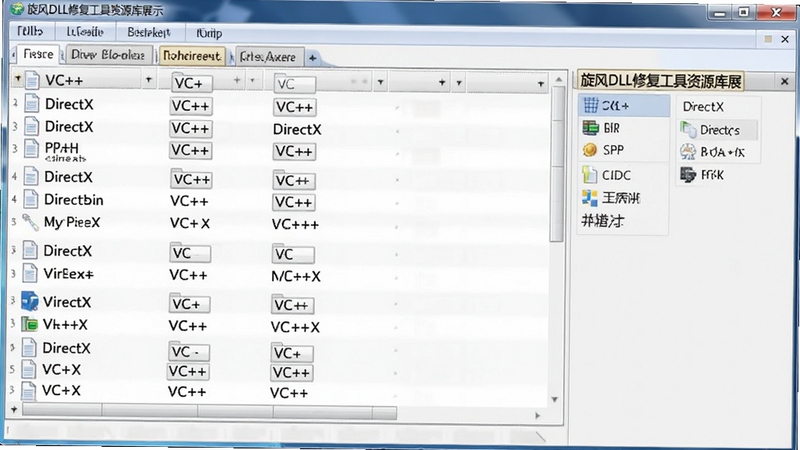Open the fOrip menu
This screenshot has width=800, height=450.
pyautogui.click(x=209, y=34)
